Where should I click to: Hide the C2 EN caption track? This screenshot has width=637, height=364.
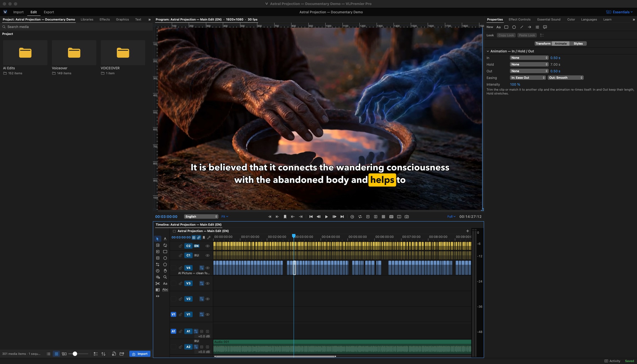coord(207,246)
